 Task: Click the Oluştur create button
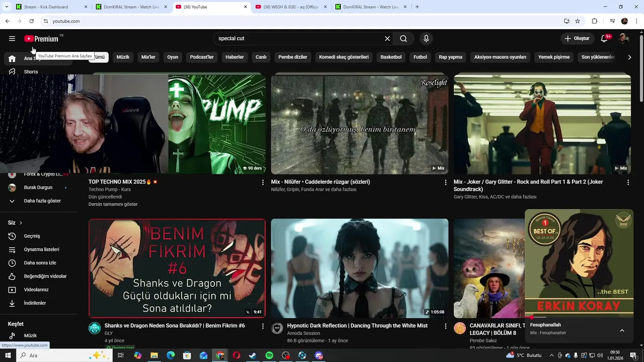pyautogui.click(x=577, y=39)
